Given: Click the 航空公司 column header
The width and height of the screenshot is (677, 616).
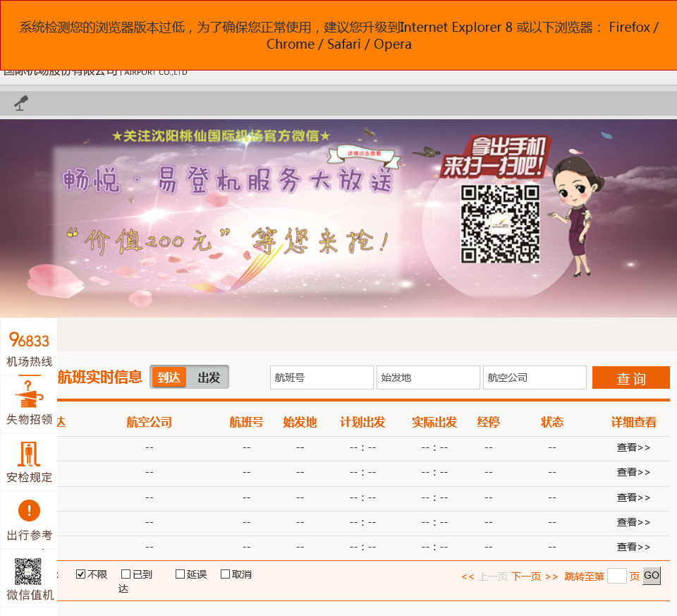Looking at the screenshot, I should coord(149,422).
